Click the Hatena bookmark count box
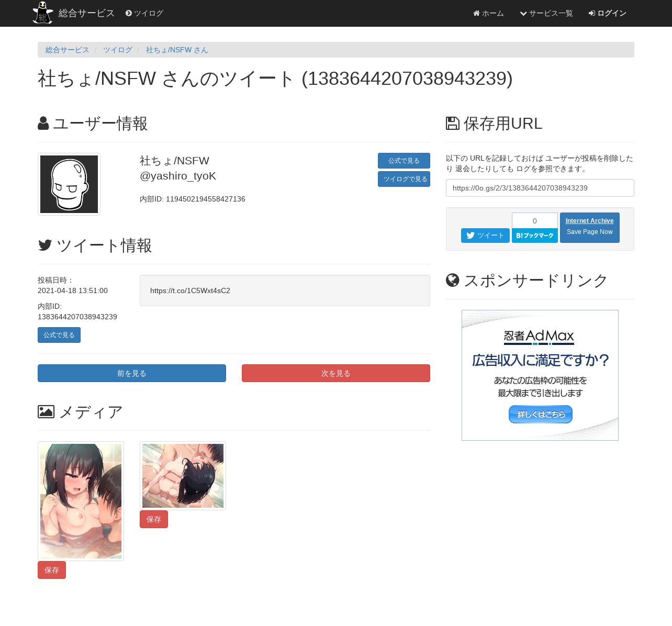 (x=535, y=220)
